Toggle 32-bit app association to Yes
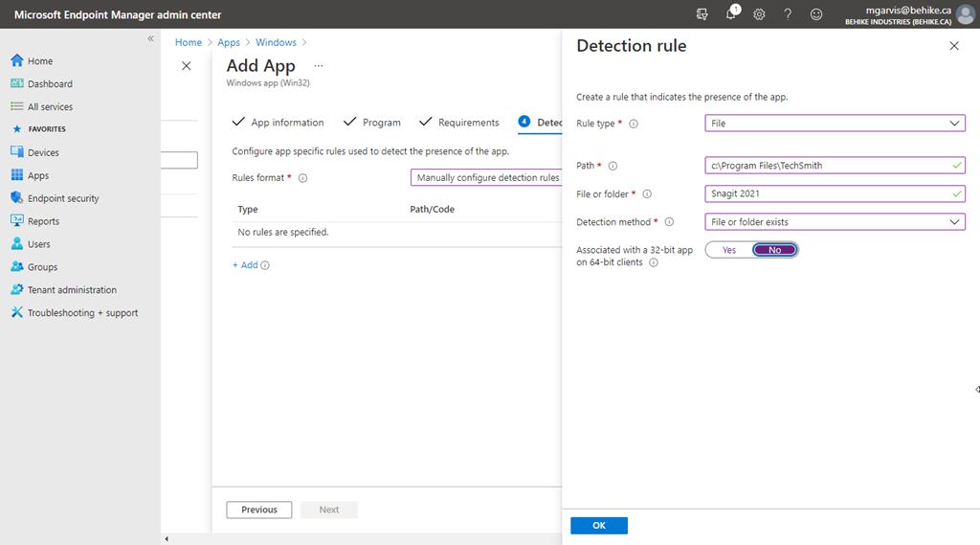The height and width of the screenshot is (545, 980). pos(729,250)
